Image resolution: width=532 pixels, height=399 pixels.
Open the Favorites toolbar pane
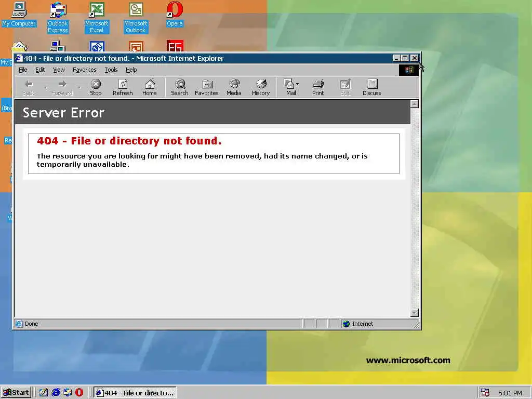[207, 87]
